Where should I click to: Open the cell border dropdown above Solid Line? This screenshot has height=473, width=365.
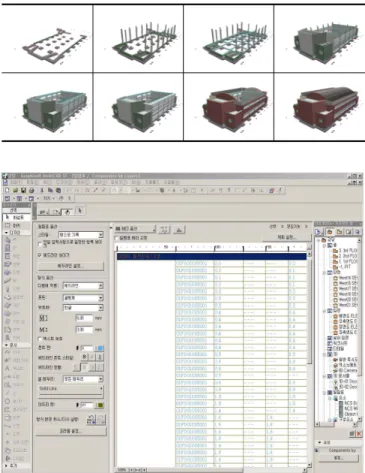tap(83, 379)
